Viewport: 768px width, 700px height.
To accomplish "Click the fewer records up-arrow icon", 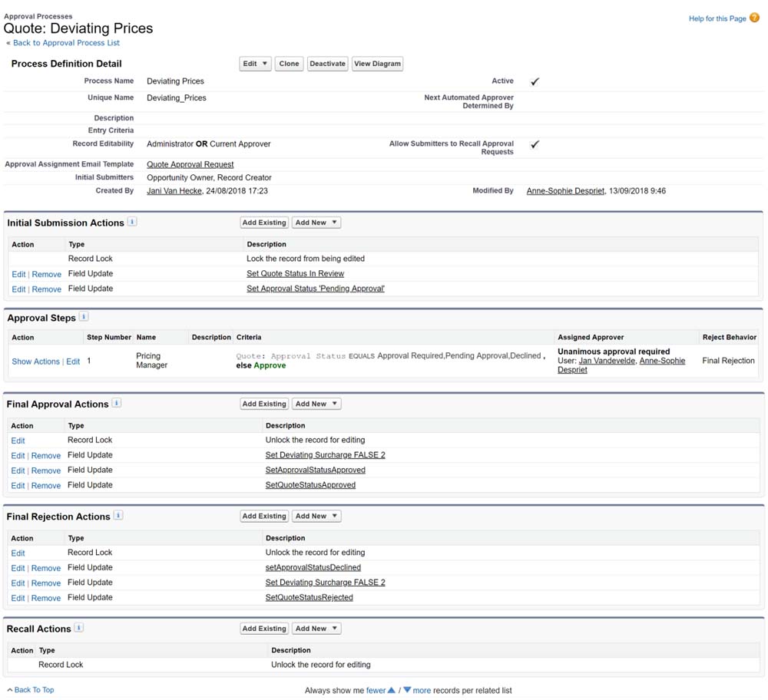I will (392, 690).
